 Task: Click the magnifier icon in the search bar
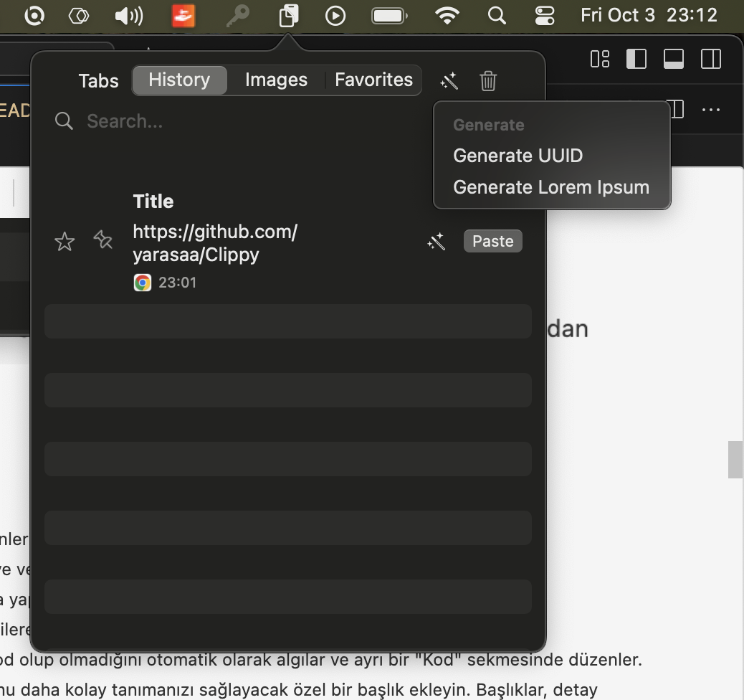64,120
